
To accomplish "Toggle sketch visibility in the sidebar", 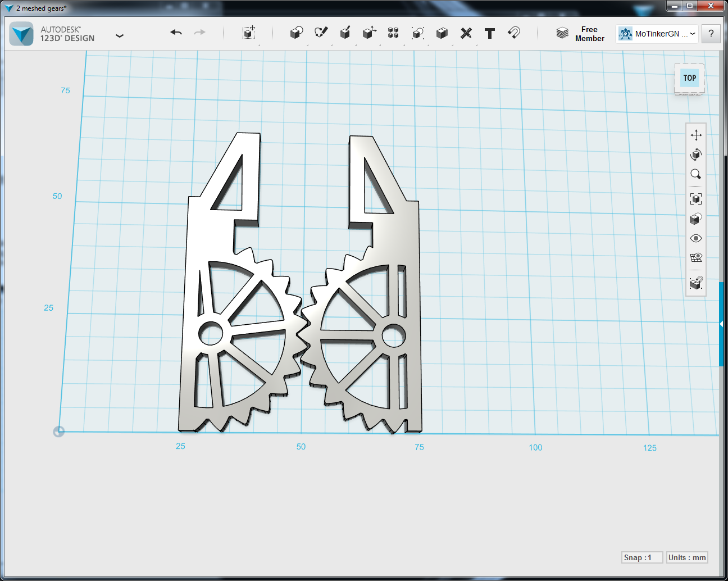I will [695, 257].
